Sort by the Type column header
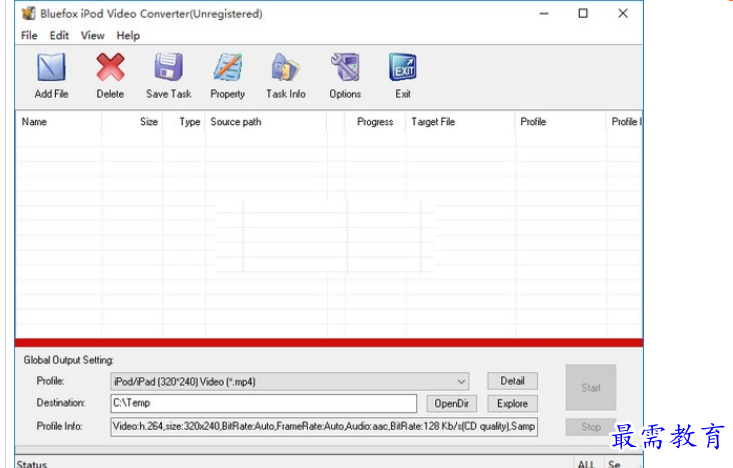 (184, 122)
